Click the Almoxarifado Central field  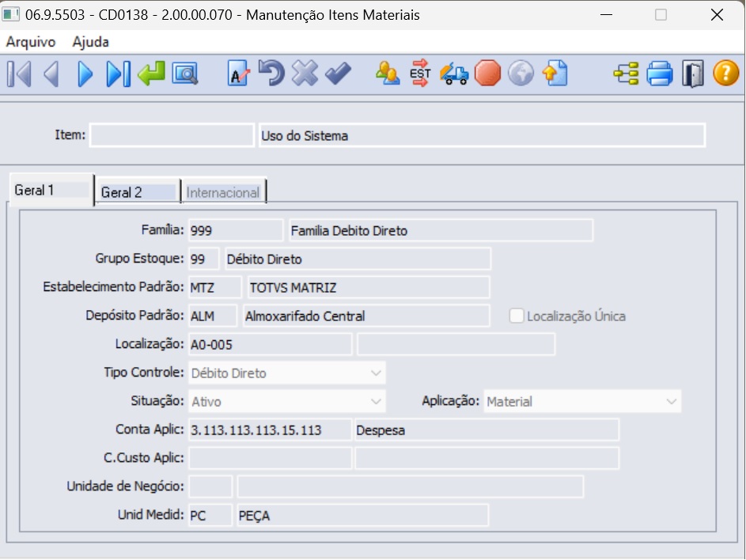pos(366,316)
